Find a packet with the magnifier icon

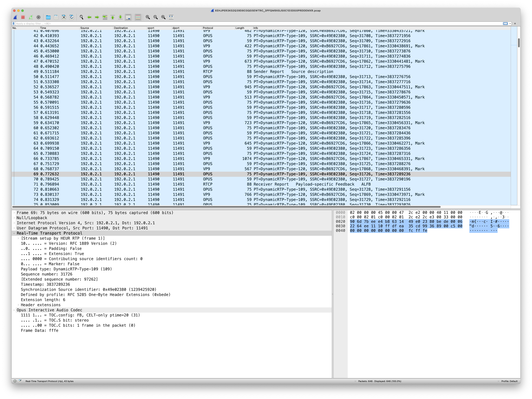[81, 17]
